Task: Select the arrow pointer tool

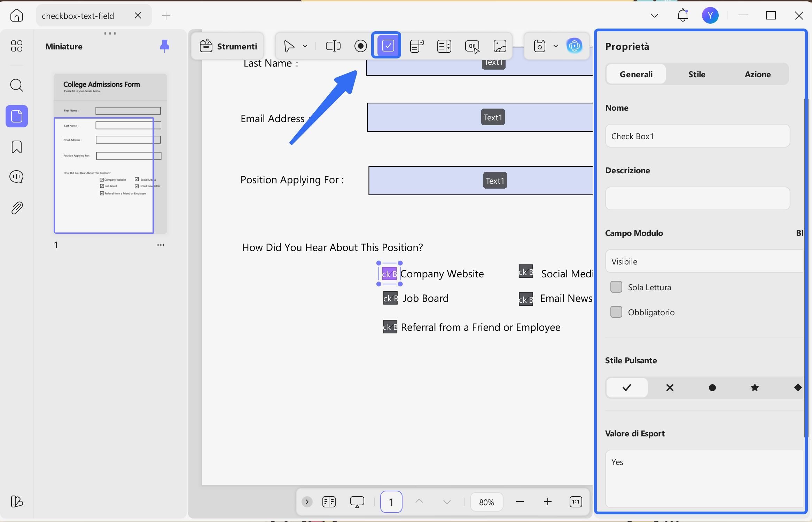Action: pos(289,46)
